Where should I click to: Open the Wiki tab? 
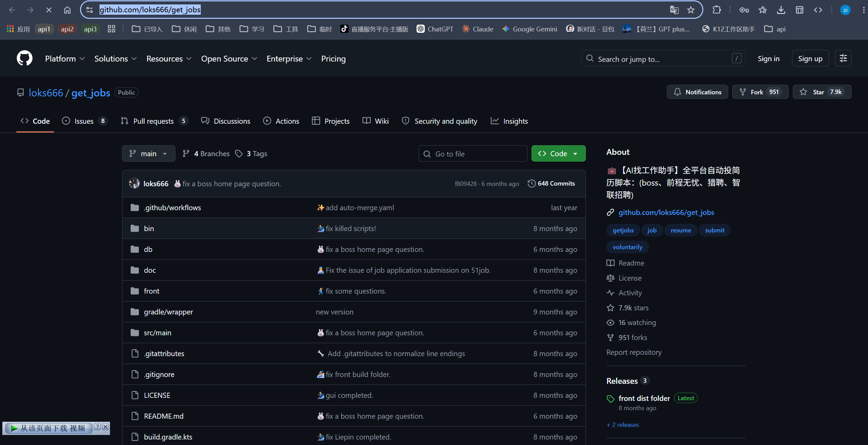coord(376,121)
